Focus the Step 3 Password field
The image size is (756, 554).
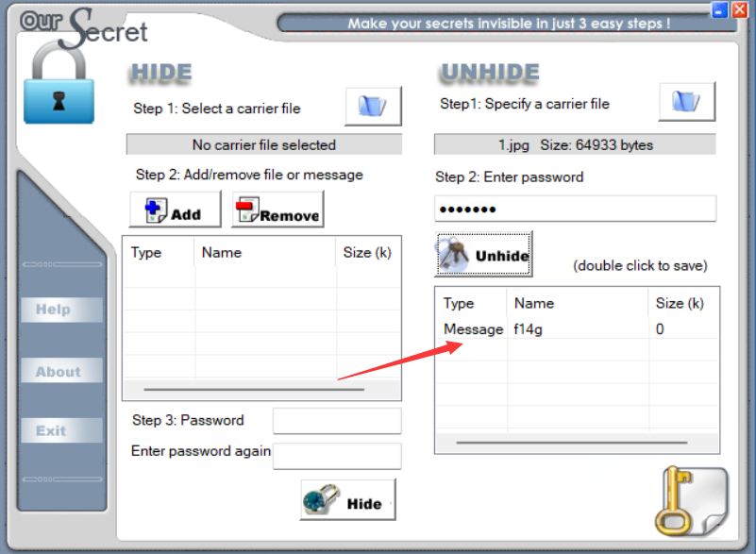337,421
